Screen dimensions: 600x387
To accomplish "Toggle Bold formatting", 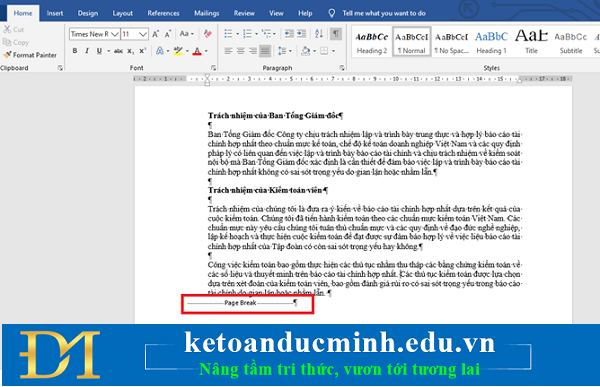I will [75, 51].
